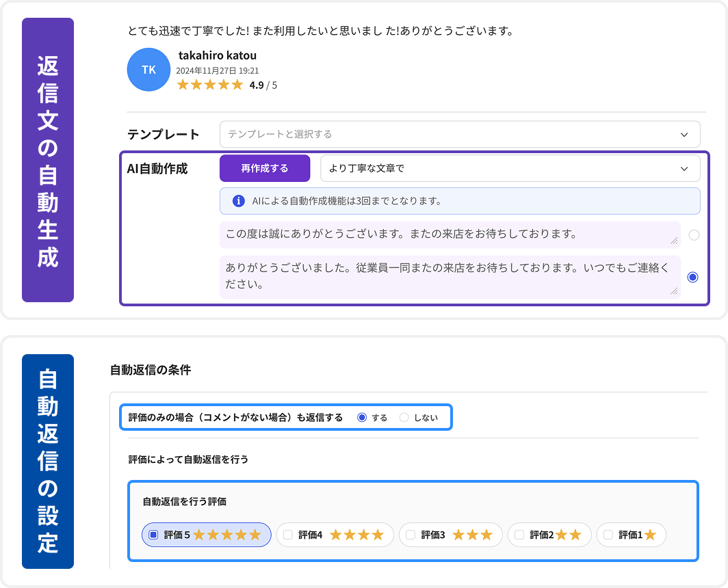Image resolution: width=728 pixels, height=588 pixels.
Task: Click the three stars beside 評価3
Action: [x=473, y=535]
